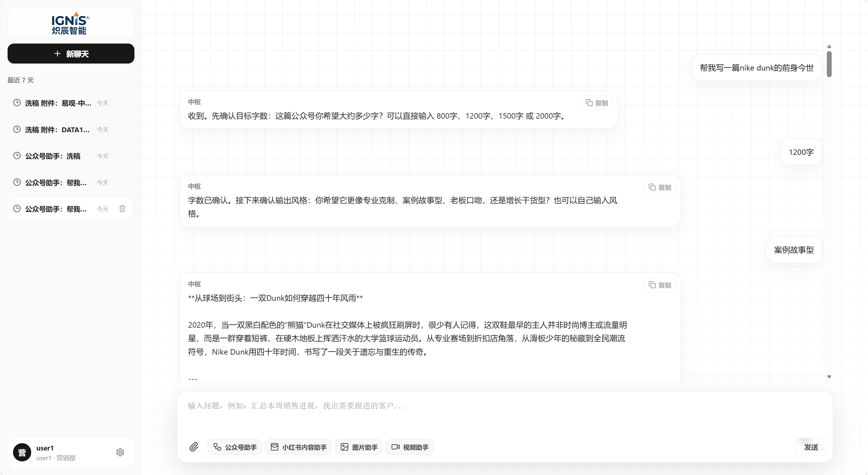Click the note icon in 小红书内容助手
Screen dimensions: 868x475
click(x=274, y=447)
